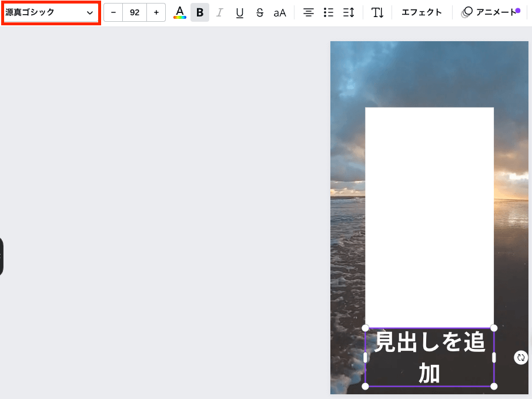Image resolution: width=532 pixels, height=399 pixels.
Task: Decrease font size with minus button
Action: [113, 12]
